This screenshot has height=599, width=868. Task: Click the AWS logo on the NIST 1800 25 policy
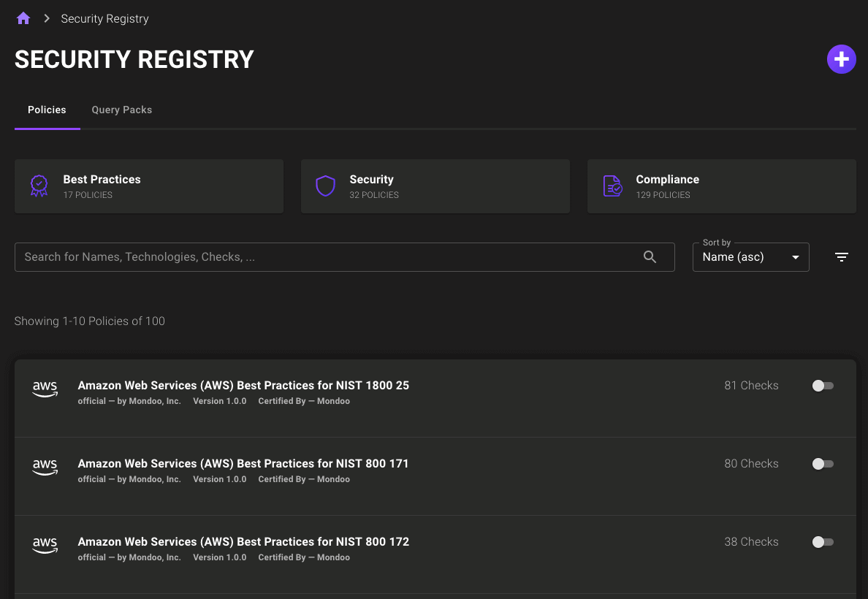[45, 390]
